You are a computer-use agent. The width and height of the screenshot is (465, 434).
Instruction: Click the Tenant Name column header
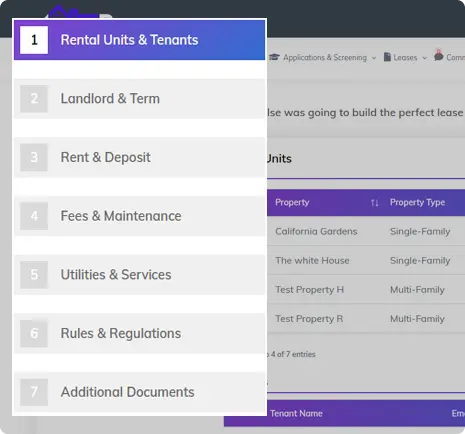296,413
